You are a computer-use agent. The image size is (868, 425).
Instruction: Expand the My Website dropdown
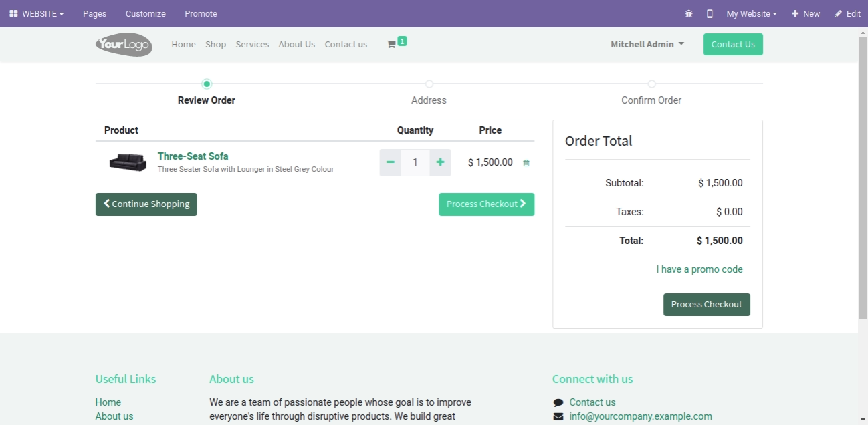click(752, 13)
